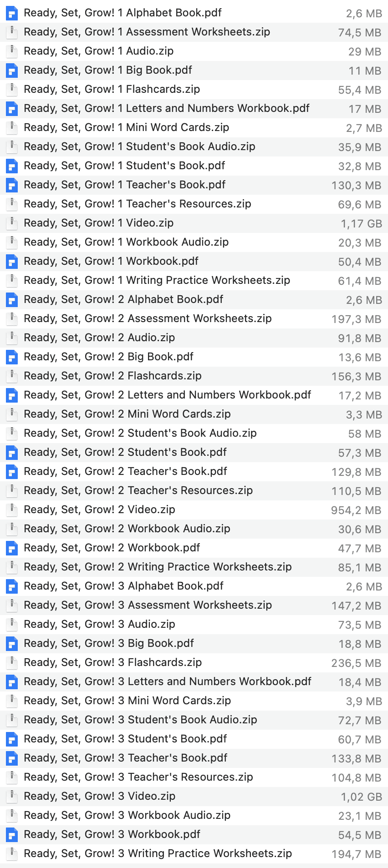Image resolution: width=388 pixels, height=868 pixels.
Task: Click zip icon of 1 Audio.zip
Action: pos(12,51)
